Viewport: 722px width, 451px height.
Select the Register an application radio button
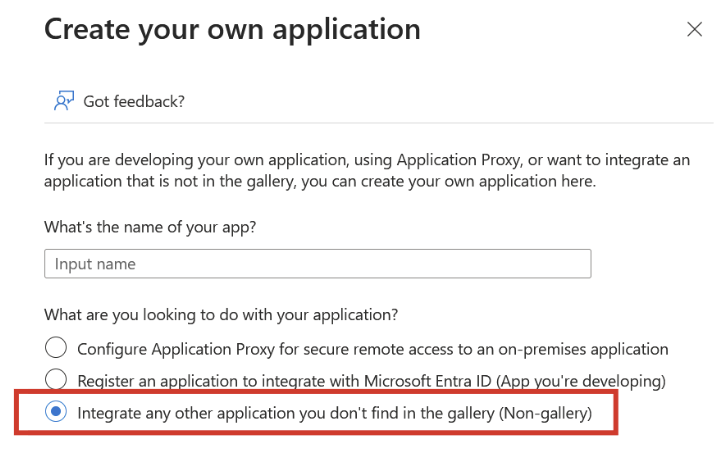pos(57,380)
